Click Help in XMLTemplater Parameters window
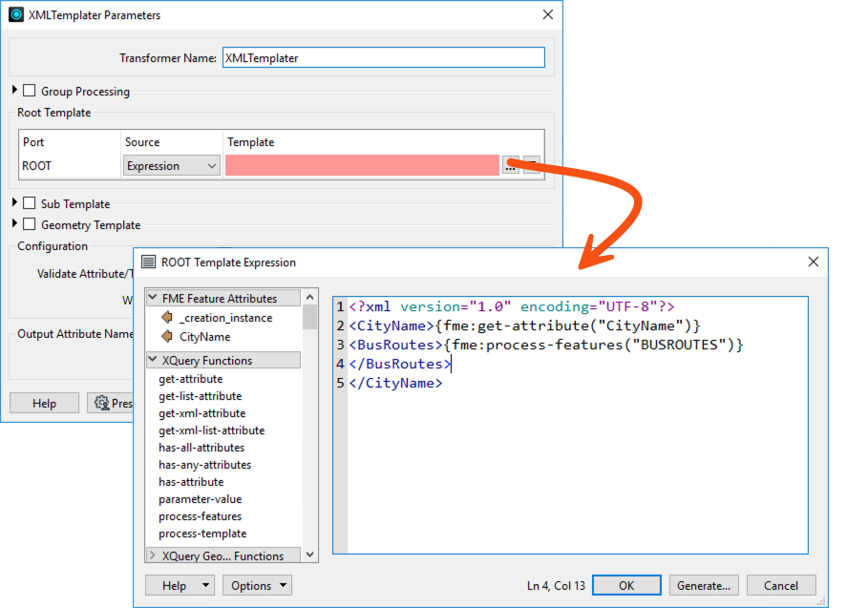 click(44, 403)
